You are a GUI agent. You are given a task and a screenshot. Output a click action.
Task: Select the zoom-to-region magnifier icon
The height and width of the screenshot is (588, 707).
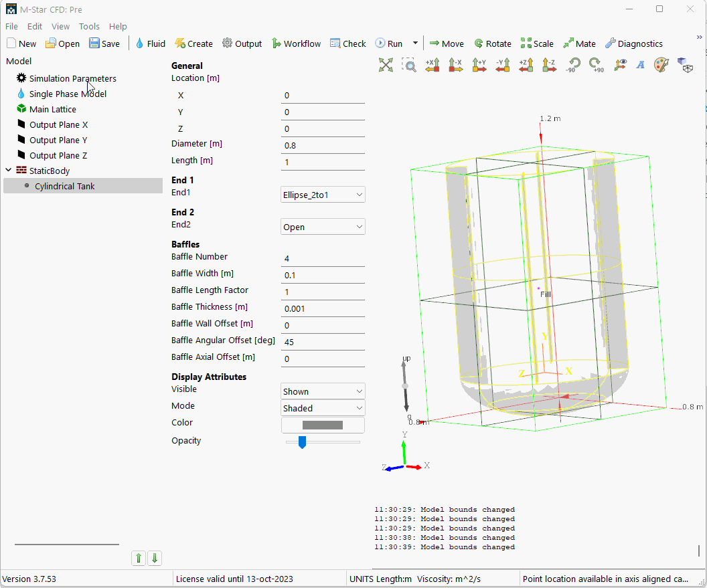click(409, 65)
